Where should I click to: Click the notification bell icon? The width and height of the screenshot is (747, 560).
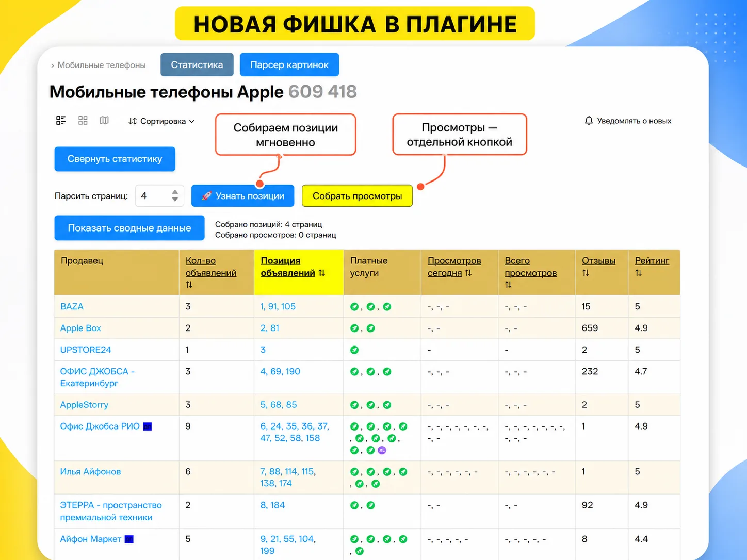click(589, 121)
